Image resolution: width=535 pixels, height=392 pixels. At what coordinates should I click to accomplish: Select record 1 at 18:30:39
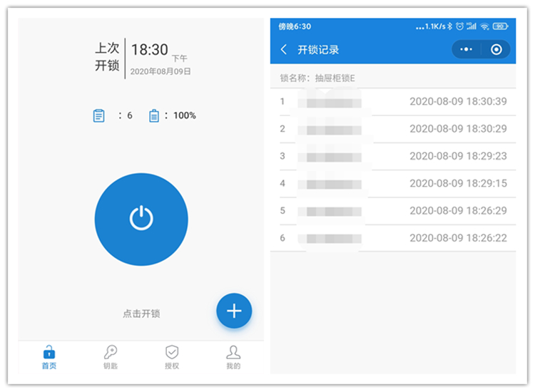(393, 102)
